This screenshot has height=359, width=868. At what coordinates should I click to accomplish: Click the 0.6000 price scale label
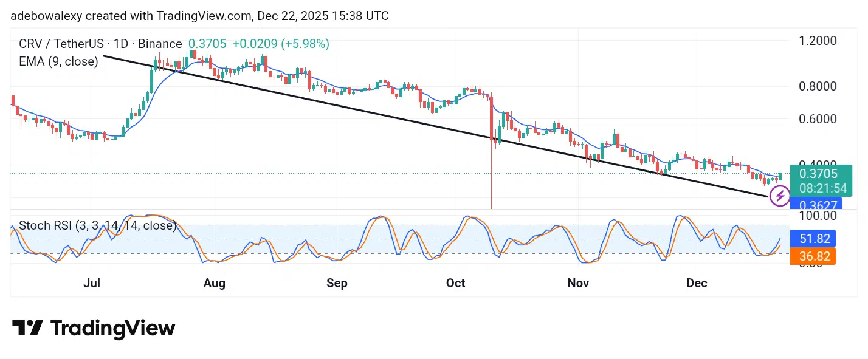[x=818, y=119]
